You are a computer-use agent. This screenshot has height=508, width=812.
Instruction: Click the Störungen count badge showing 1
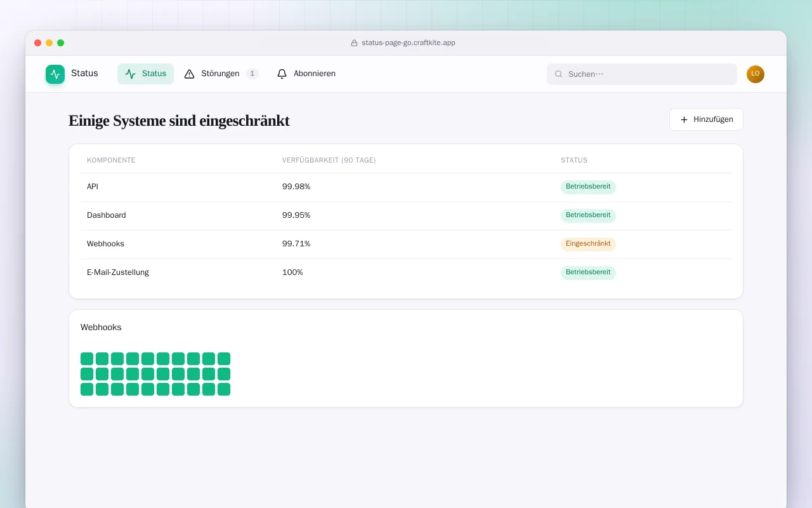252,74
